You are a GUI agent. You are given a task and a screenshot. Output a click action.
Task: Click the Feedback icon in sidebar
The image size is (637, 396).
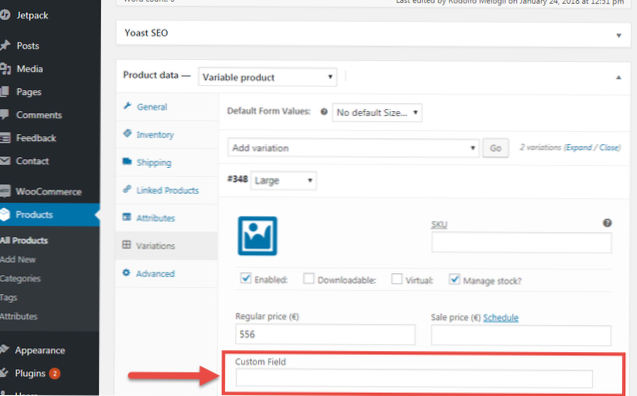pos(5,138)
